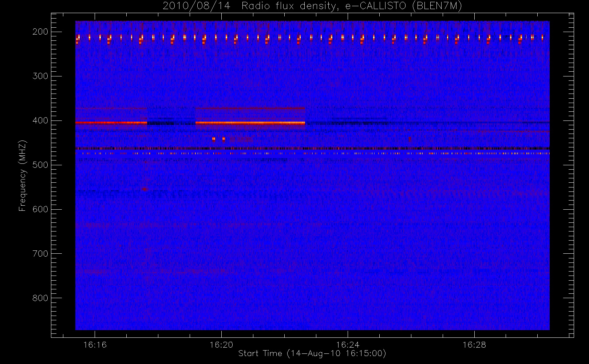Click the 300 frequency tick label
589x364 pixels.
click(40, 76)
